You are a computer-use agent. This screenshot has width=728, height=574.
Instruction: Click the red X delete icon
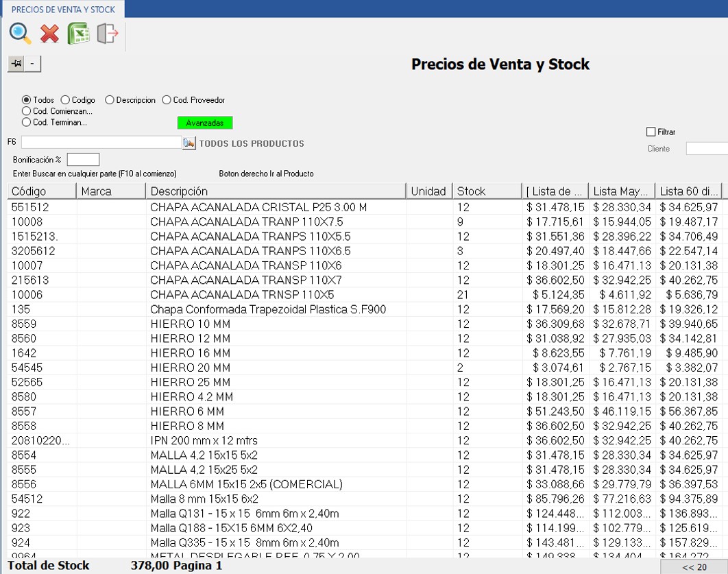click(49, 34)
